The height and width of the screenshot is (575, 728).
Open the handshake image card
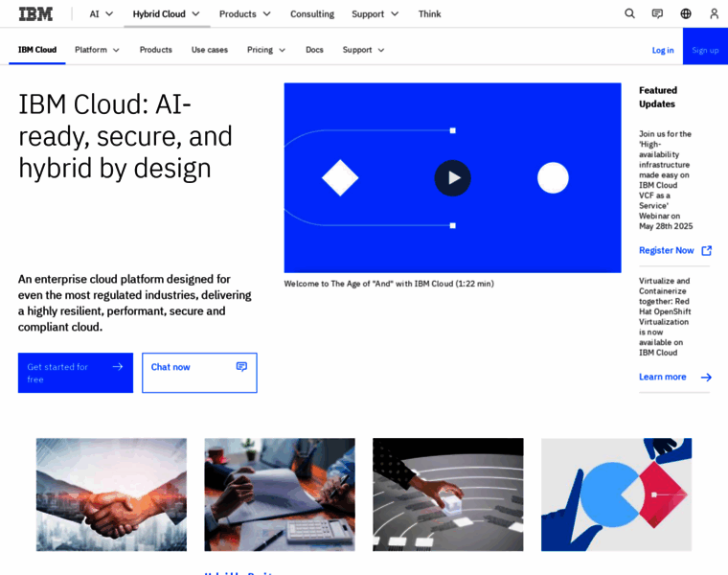111,494
